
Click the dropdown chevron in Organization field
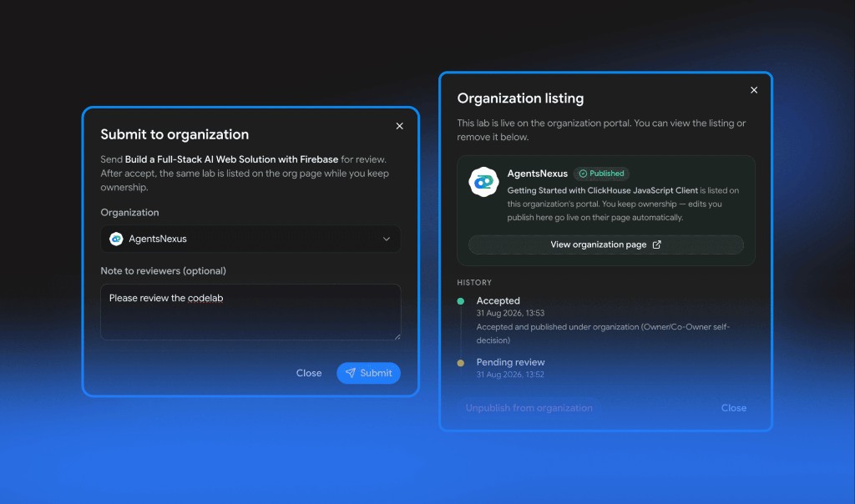pos(386,239)
